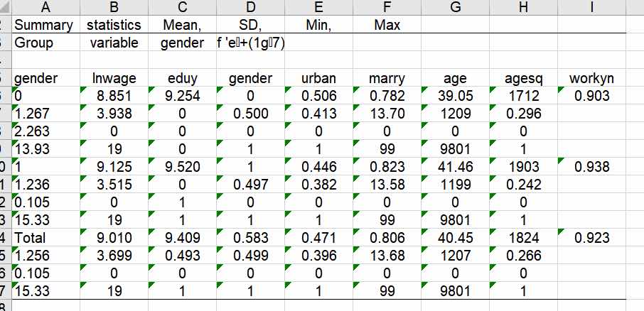The image size is (644, 311).
Task: Click the cell showing 0.266
Action: tap(523, 255)
